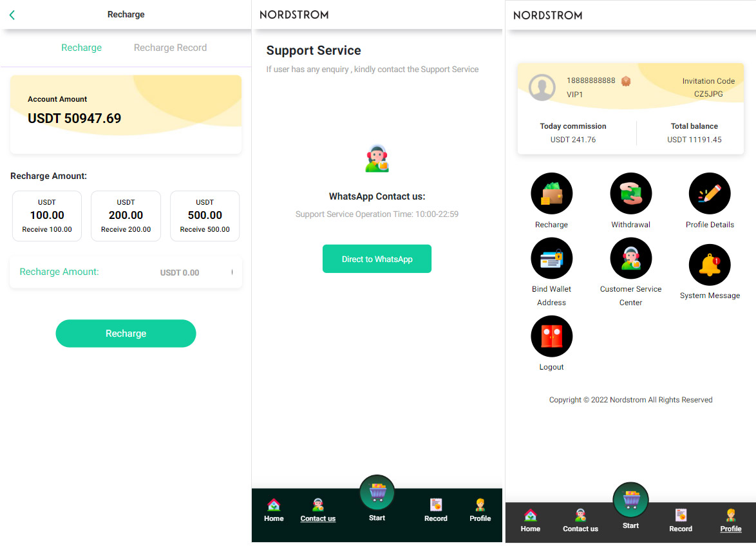The height and width of the screenshot is (546, 756).
Task: Focus the Recharge Amount USDT input field
Action: coord(126,272)
